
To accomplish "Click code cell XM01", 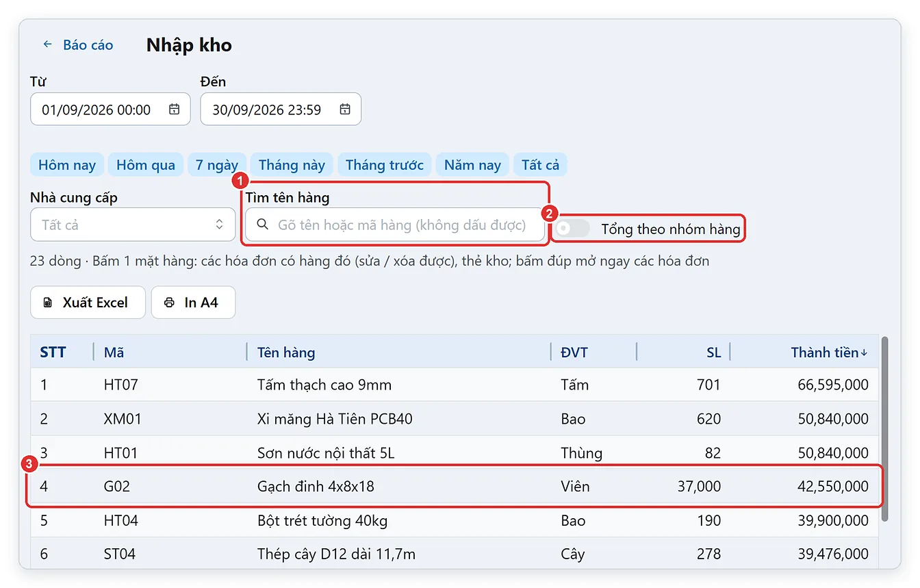I will point(123,418).
